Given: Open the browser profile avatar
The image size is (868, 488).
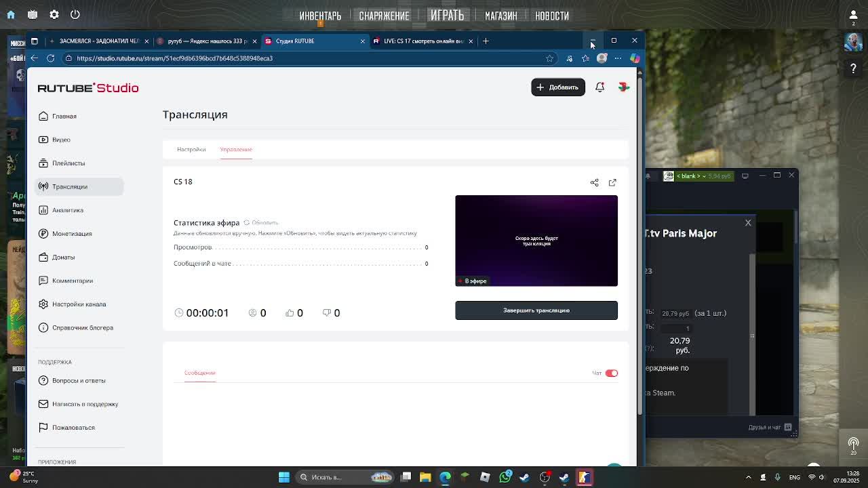Looking at the screenshot, I should [x=601, y=58].
